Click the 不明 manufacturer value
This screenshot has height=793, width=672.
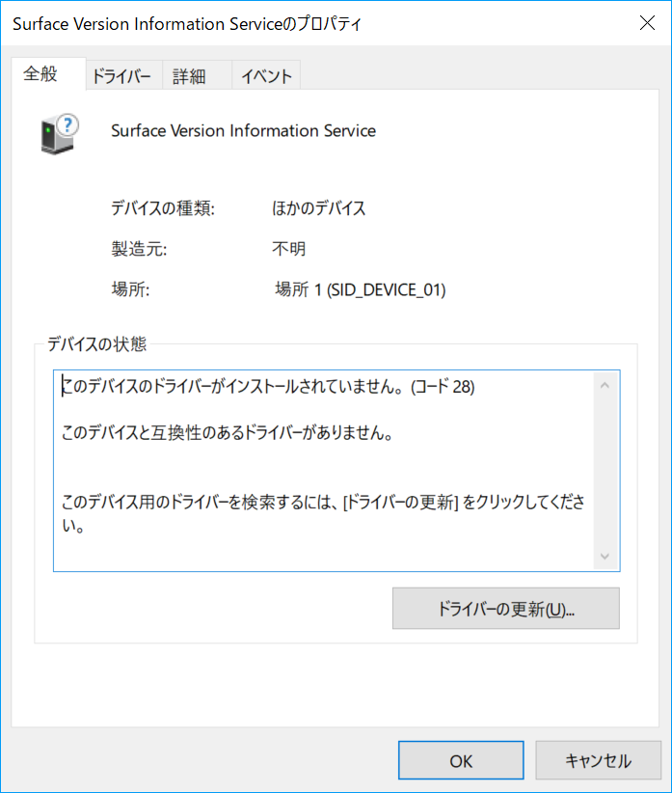click(x=288, y=249)
